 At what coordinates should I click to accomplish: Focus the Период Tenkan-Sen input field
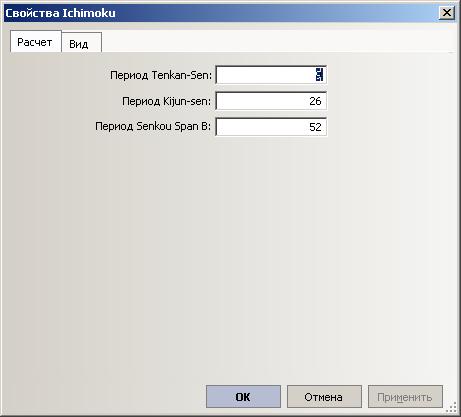tap(271, 75)
